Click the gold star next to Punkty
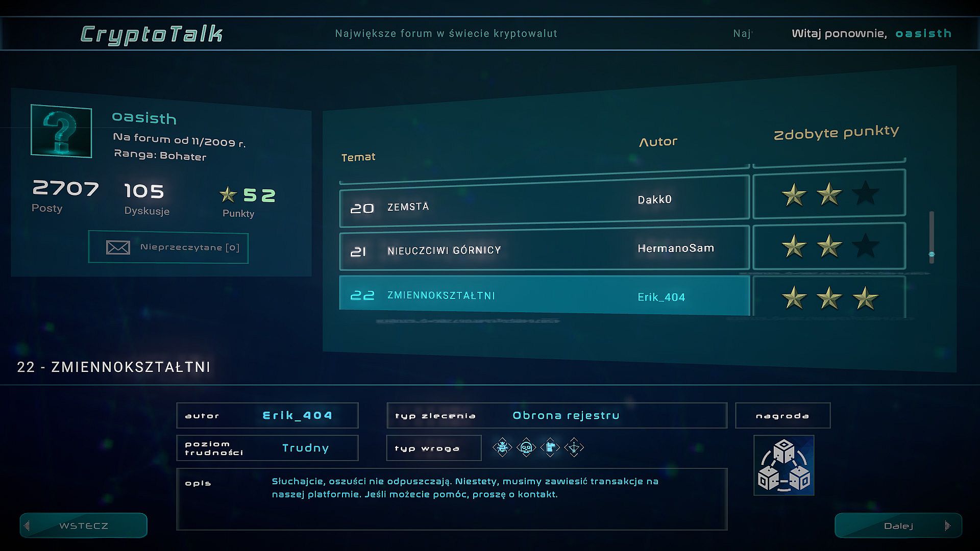Image resolution: width=980 pixels, height=551 pixels. coord(228,194)
